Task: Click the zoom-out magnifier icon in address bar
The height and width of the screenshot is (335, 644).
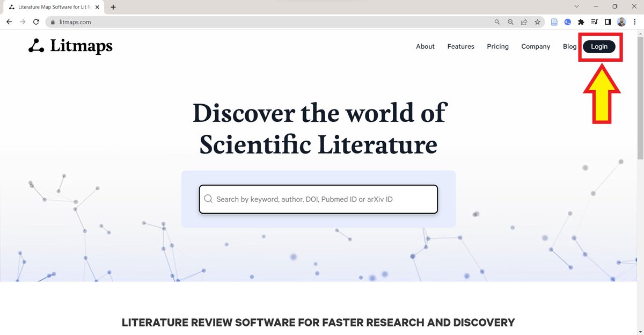Action: (x=511, y=23)
